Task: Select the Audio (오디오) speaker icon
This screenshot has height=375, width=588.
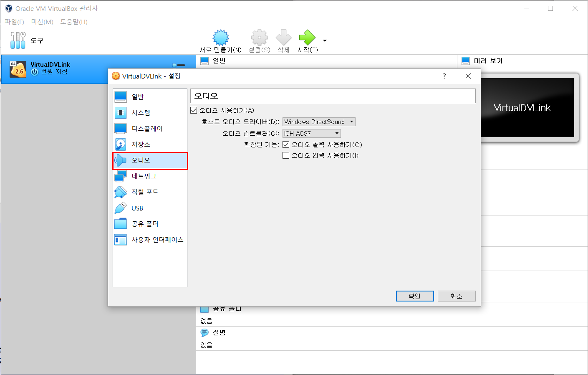Action: 120,160
